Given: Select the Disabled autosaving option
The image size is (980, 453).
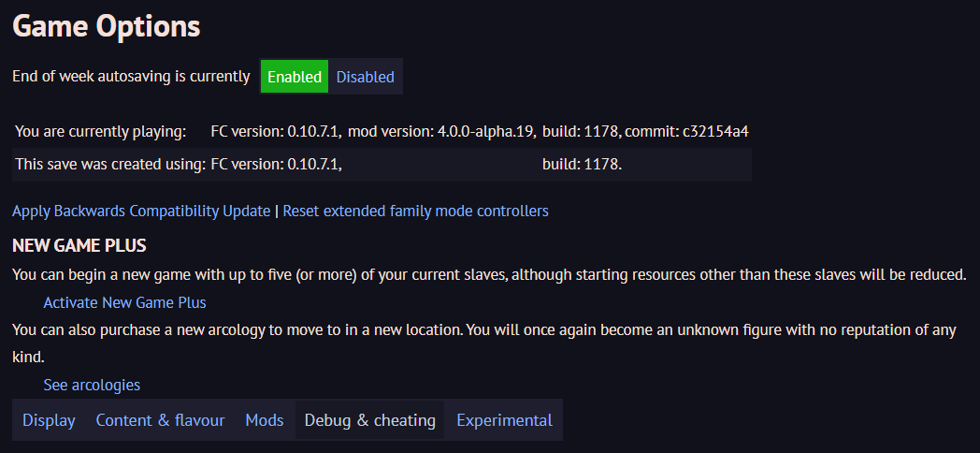Looking at the screenshot, I should coord(365,77).
